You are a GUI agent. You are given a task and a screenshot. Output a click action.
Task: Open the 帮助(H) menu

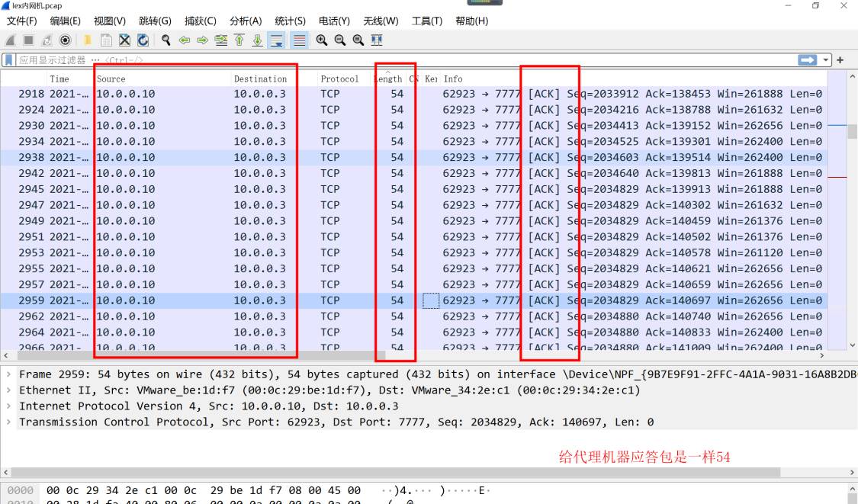471,21
